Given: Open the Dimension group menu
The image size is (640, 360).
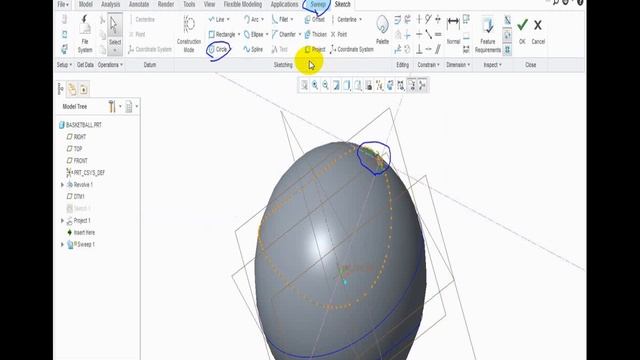Looking at the screenshot, I should [458, 65].
